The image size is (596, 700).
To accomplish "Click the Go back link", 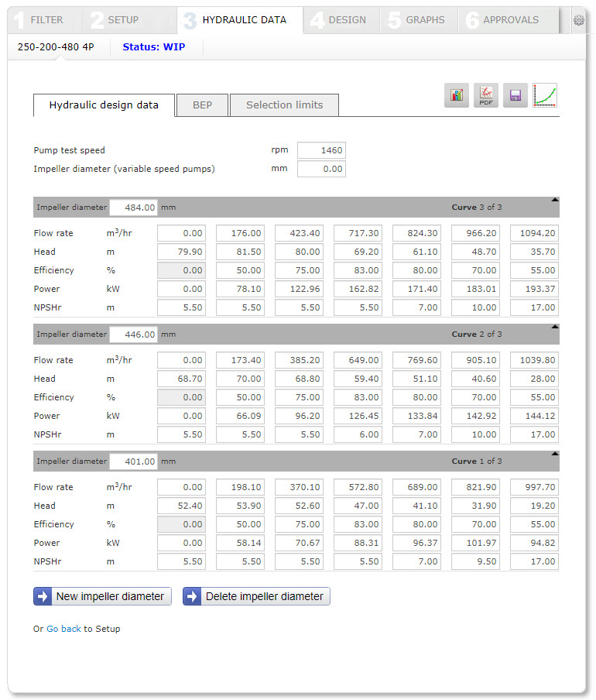I will [x=63, y=629].
